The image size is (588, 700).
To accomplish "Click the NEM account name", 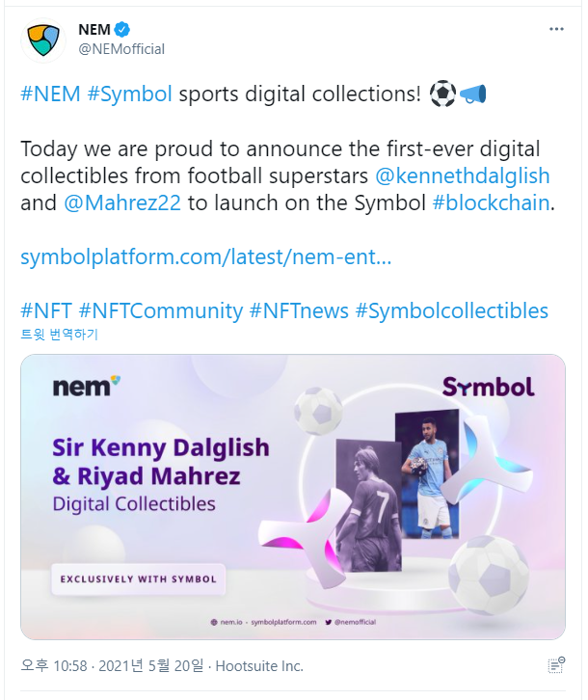I will coord(94,30).
